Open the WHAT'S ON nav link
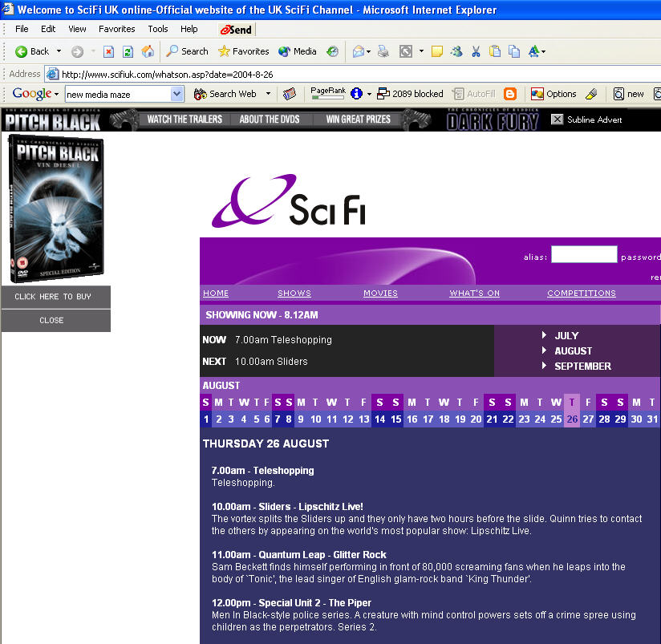 click(x=475, y=293)
